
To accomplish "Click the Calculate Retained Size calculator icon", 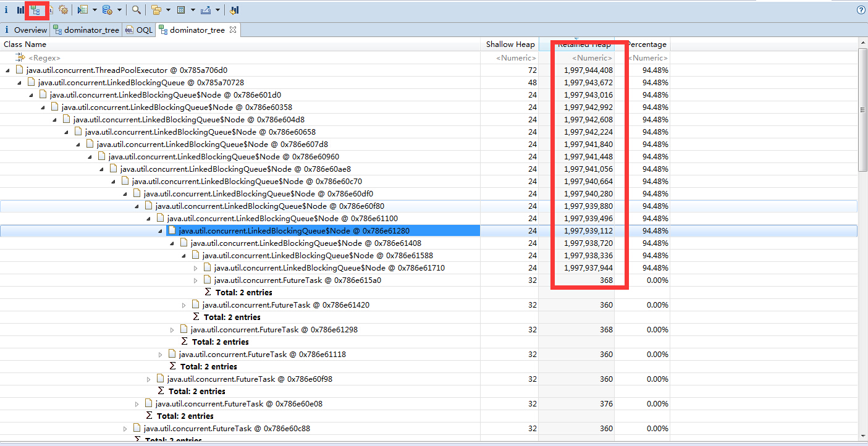I will (x=181, y=10).
